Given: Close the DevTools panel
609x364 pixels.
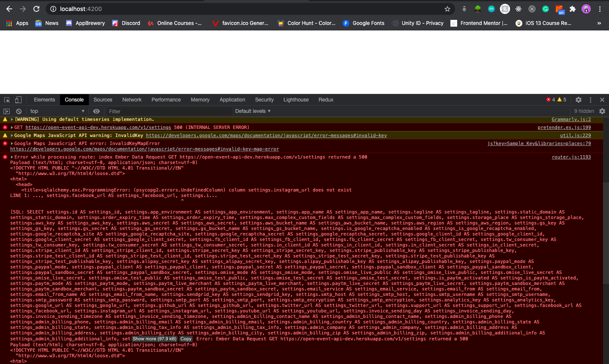Looking at the screenshot, I should pos(602,100).
